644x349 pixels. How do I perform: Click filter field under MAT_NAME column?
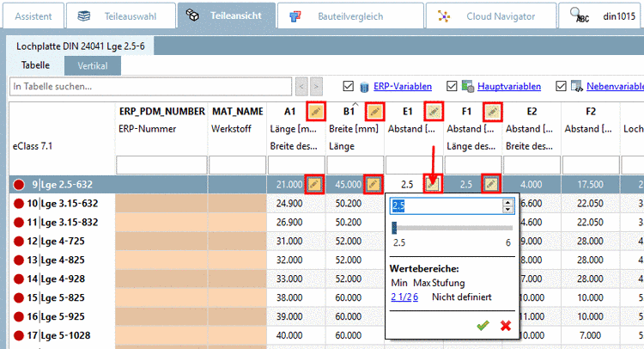point(237,165)
